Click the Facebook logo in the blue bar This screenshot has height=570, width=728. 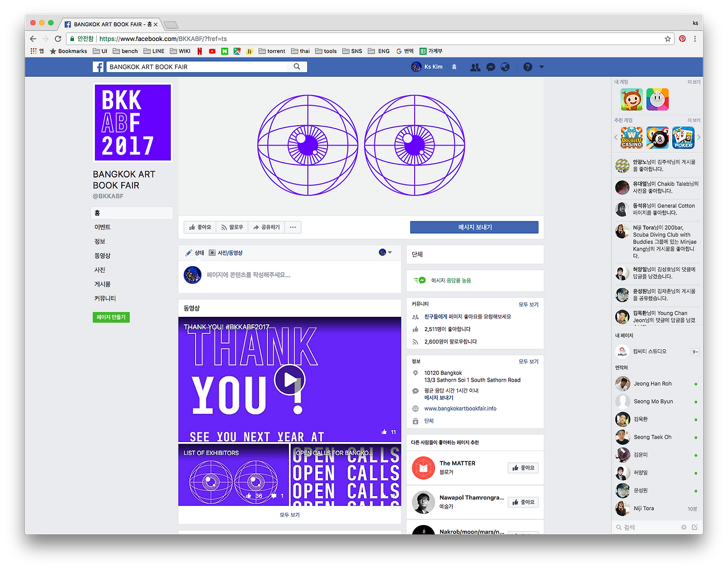coord(98,67)
